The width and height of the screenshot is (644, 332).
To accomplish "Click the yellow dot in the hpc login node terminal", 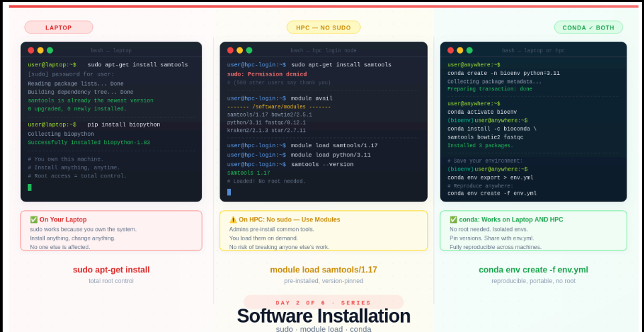I will click(x=240, y=50).
